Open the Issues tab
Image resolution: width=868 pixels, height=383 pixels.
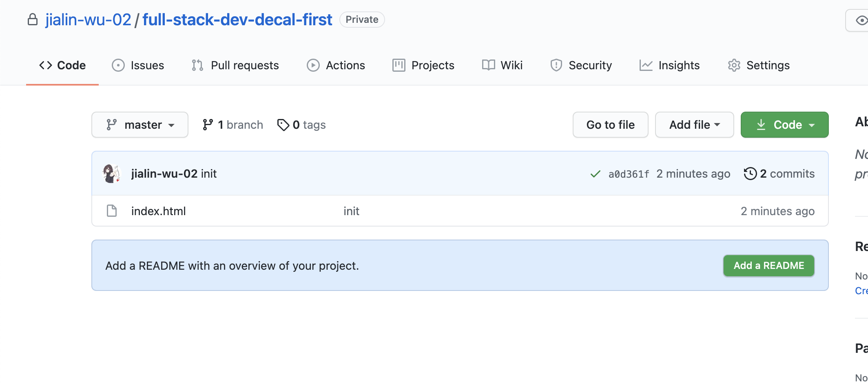138,65
